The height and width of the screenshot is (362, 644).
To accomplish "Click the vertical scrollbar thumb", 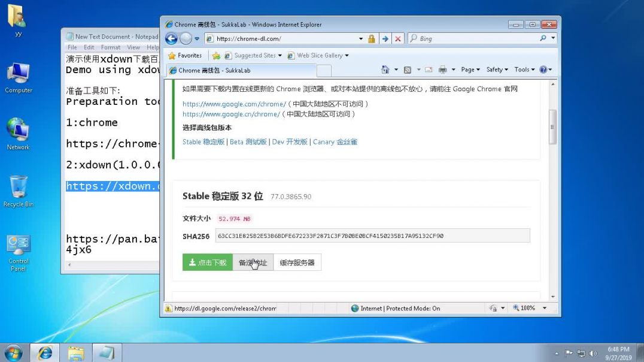I will point(553,127).
